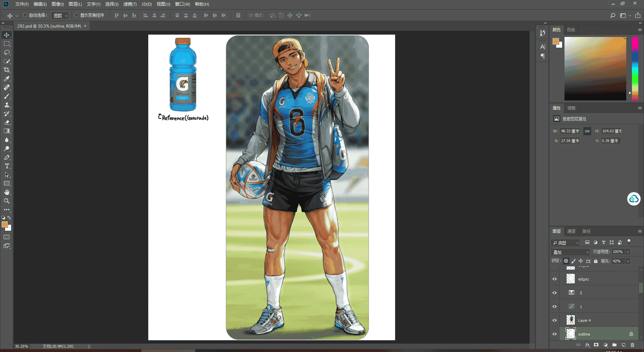
Task: Toggle the width-height link button
Action: 587,131
